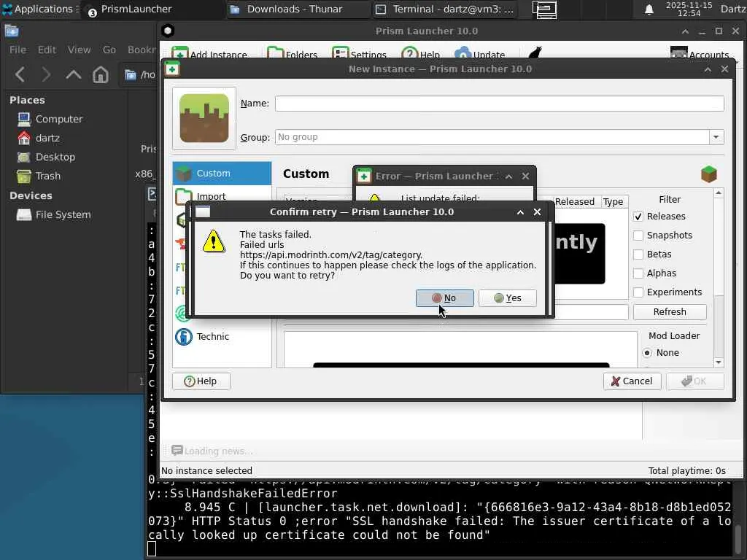Click the Cancel button in New Instance
The width and height of the screenshot is (747, 560).
[x=632, y=381]
